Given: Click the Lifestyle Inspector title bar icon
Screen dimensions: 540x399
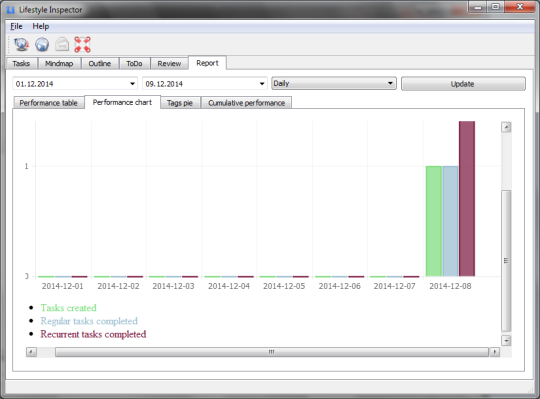Looking at the screenshot, I should pos(11,10).
